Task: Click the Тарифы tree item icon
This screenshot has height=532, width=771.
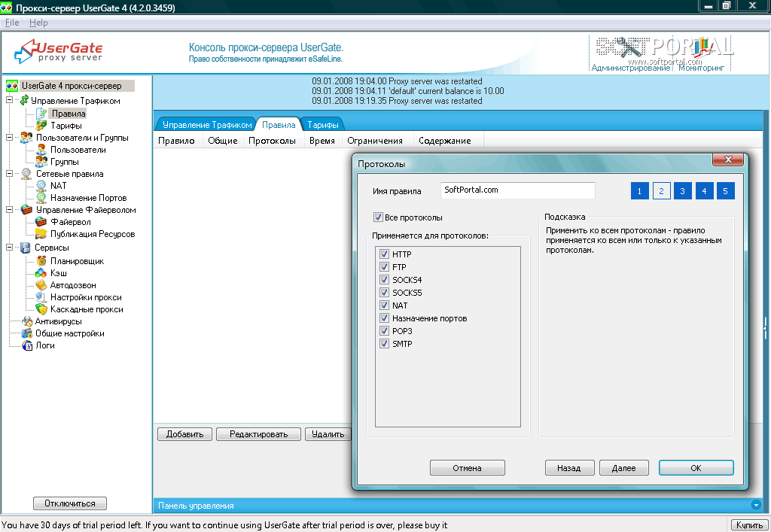Action: coord(41,126)
